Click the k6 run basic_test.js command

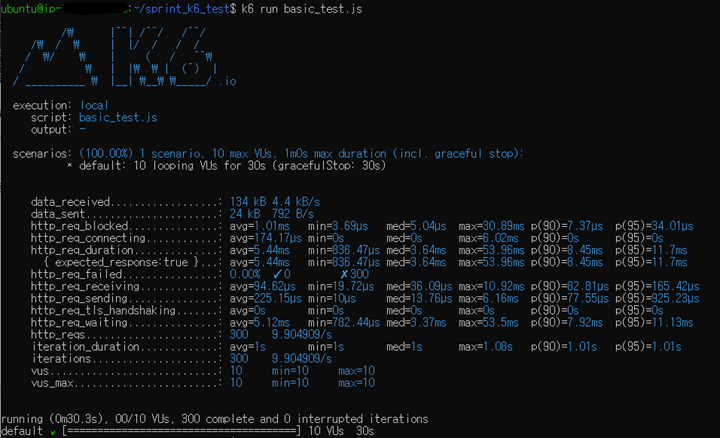[302, 9]
